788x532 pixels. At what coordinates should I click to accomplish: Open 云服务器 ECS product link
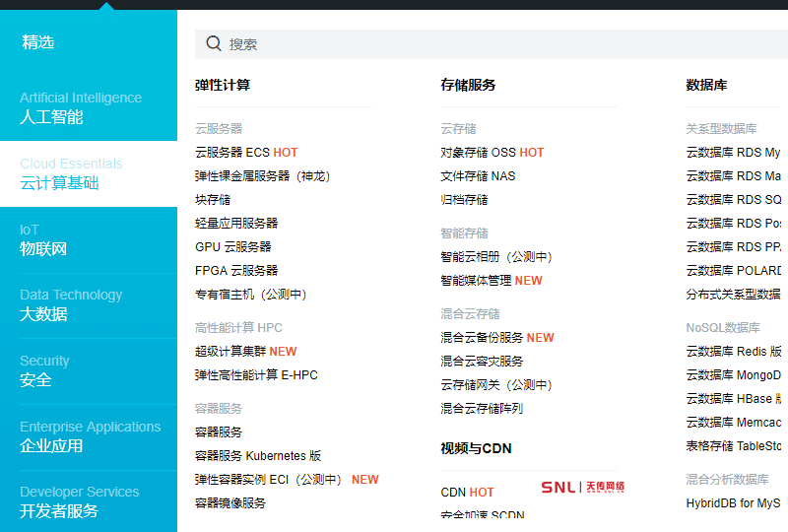pyautogui.click(x=232, y=153)
